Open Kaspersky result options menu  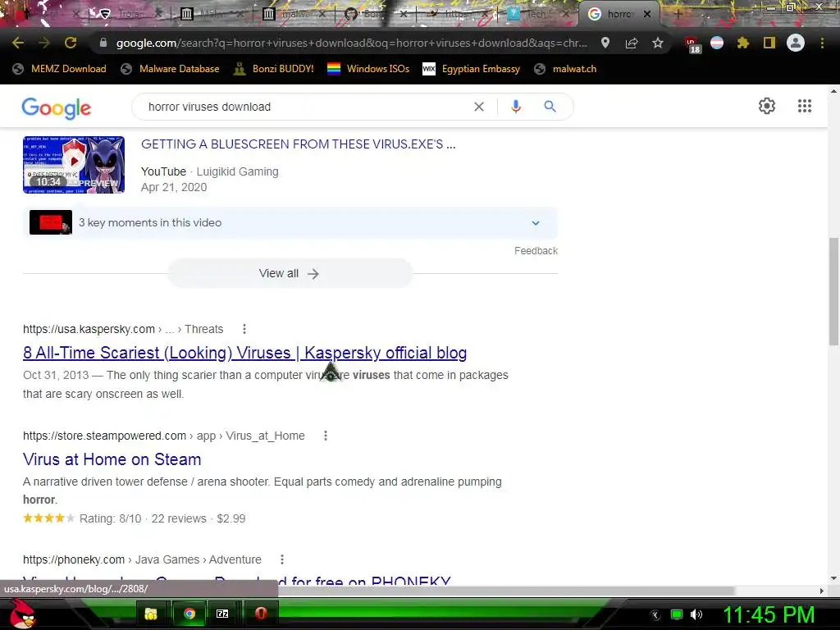point(244,329)
